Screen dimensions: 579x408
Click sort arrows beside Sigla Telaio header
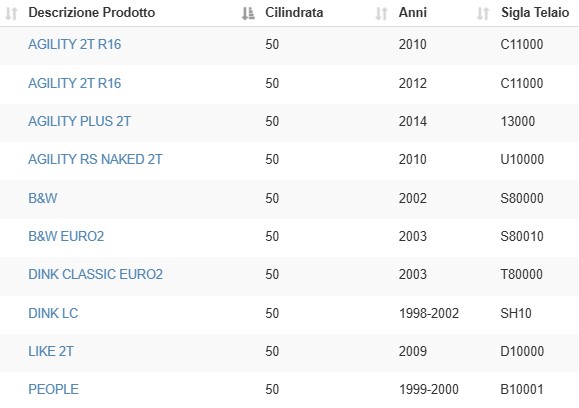click(483, 14)
